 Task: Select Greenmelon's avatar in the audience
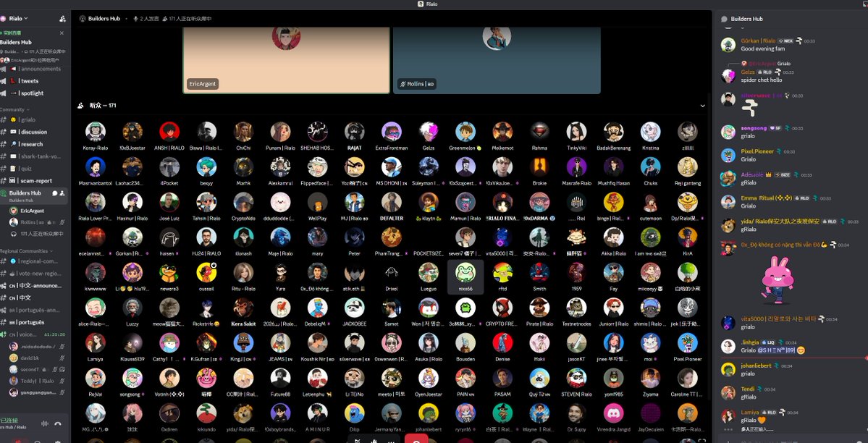[x=465, y=132]
